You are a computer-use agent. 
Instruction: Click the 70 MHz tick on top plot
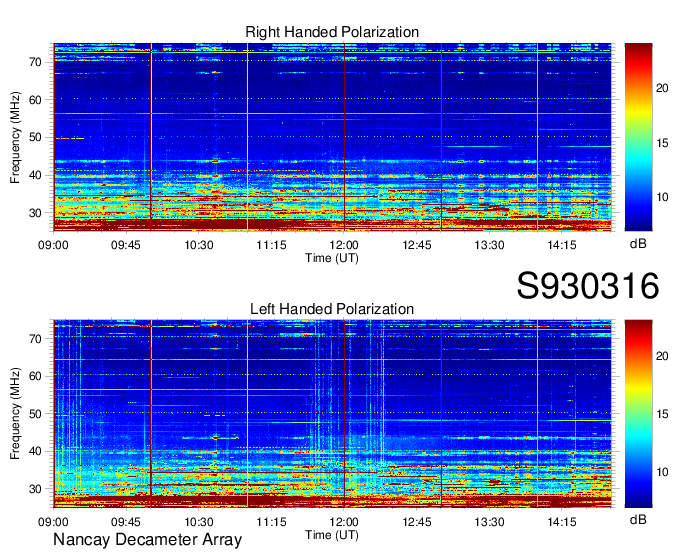tap(36, 62)
